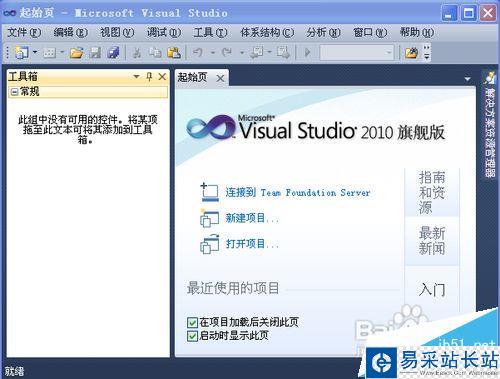The width and height of the screenshot is (500, 379).
Task: Open the 视图(V) menu
Action: 117,33
